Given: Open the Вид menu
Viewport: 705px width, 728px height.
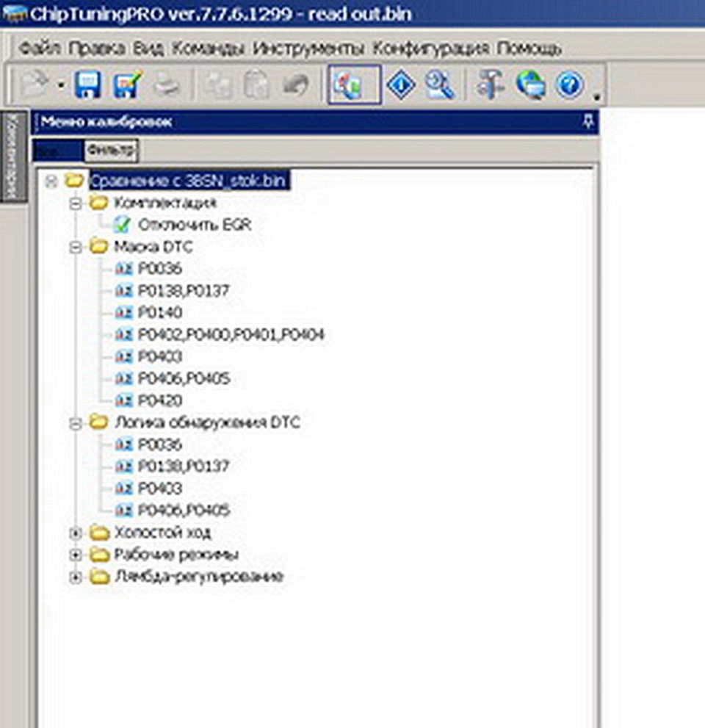Looking at the screenshot, I should pos(148,48).
